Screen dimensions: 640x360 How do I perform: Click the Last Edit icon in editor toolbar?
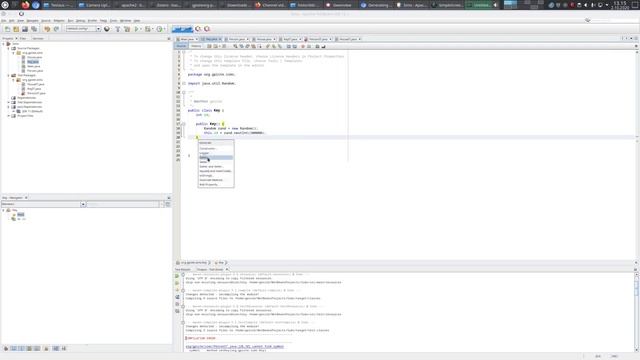coord(209,47)
